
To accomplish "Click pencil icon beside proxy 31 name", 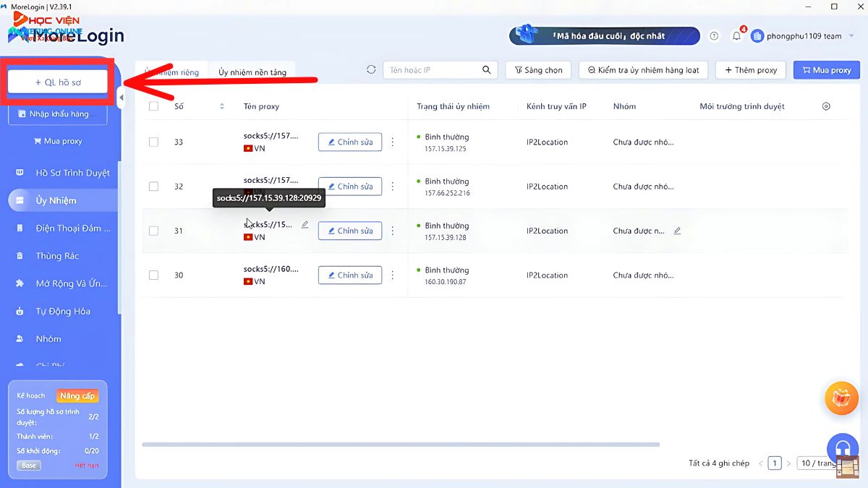I will [305, 225].
